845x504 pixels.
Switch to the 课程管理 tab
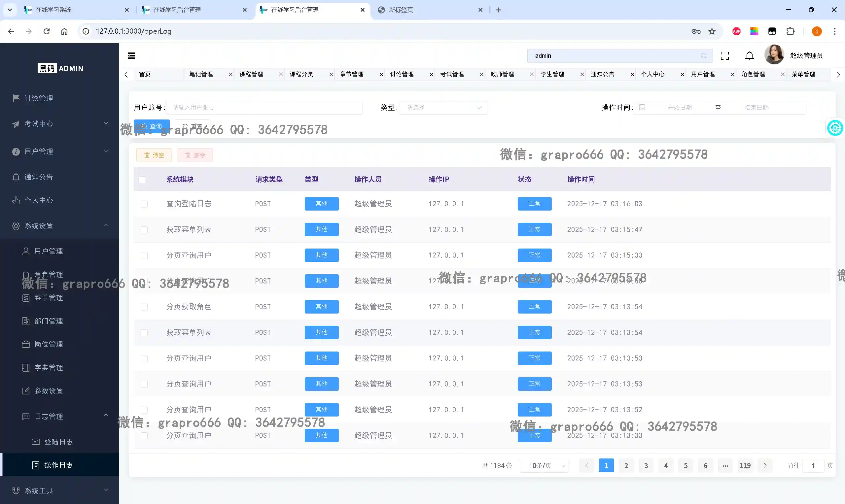tap(251, 74)
